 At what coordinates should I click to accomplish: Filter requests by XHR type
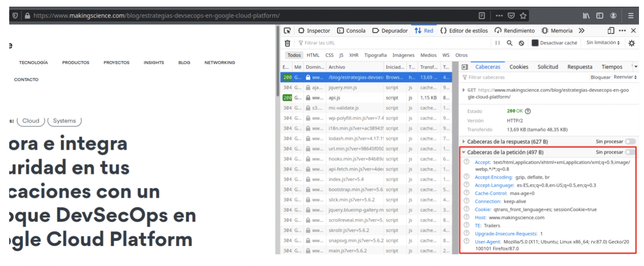(353, 55)
